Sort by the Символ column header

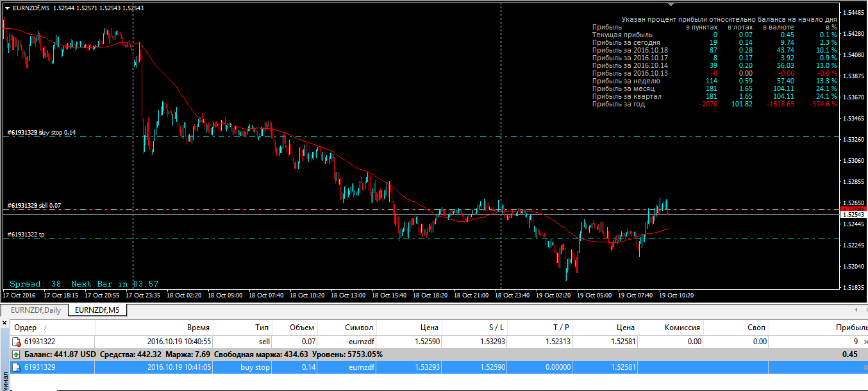[x=347, y=328]
